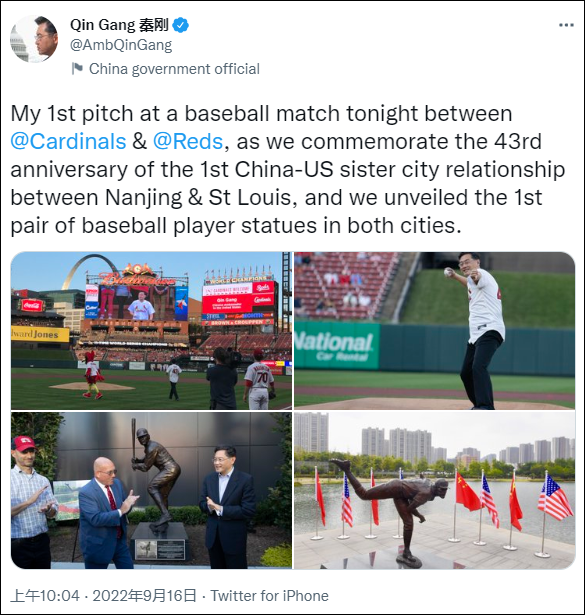
Task: Open the batter statue unveiling photo
Action: coord(151,490)
